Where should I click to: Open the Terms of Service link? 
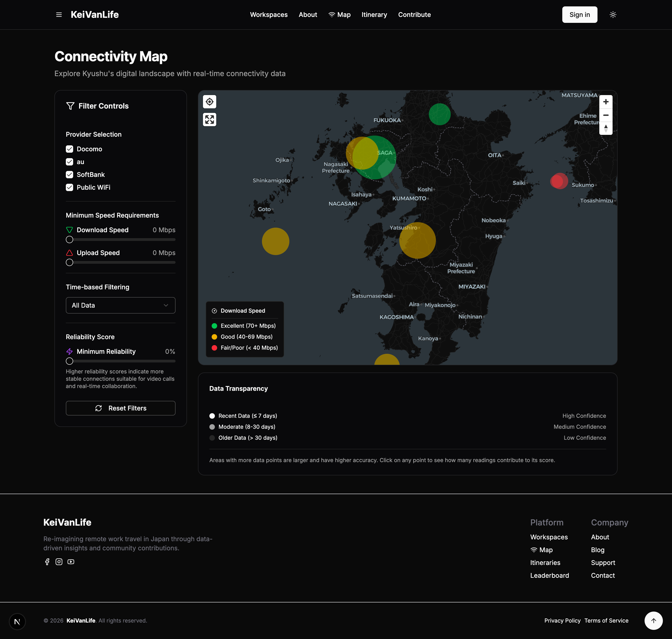(x=606, y=621)
